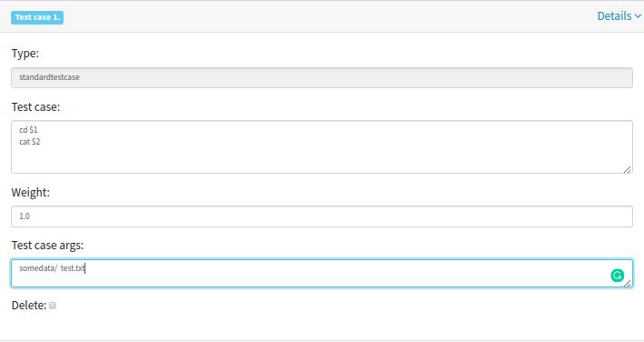
Task: Click the 'cat $2' line in Test case
Action: pyautogui.click(x=30, y=142)
